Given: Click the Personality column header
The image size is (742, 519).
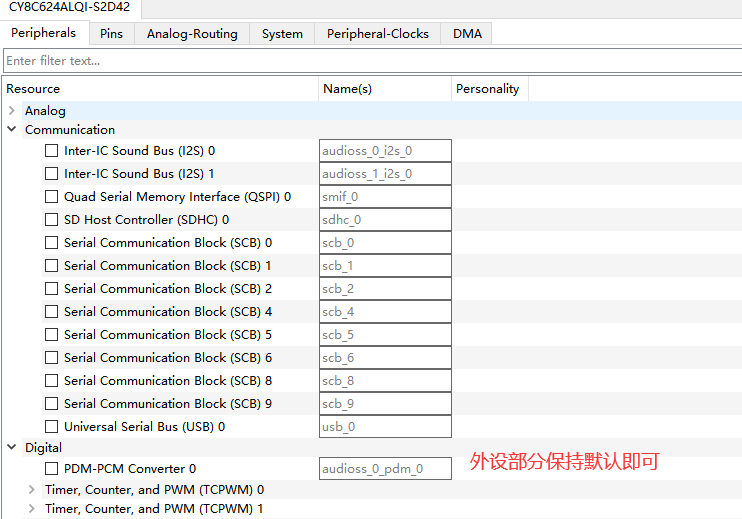Looking at the screenshot, I should click(488, 89).
